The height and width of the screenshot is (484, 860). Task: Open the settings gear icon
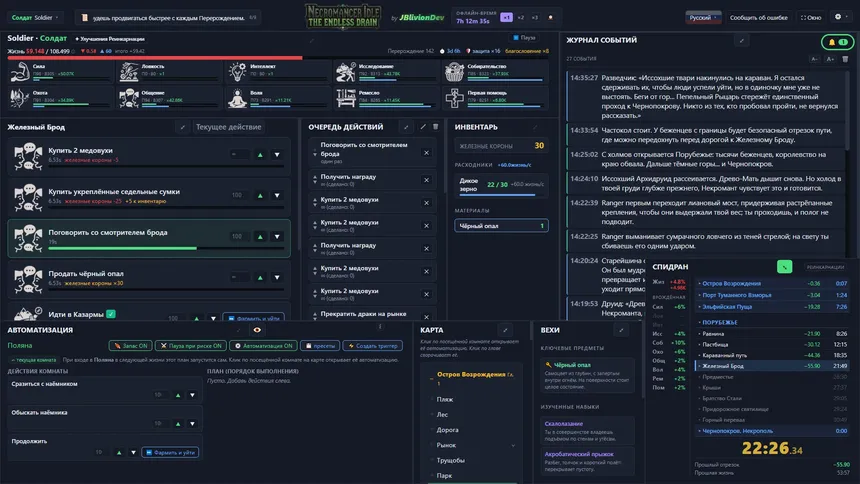[838, 17]
